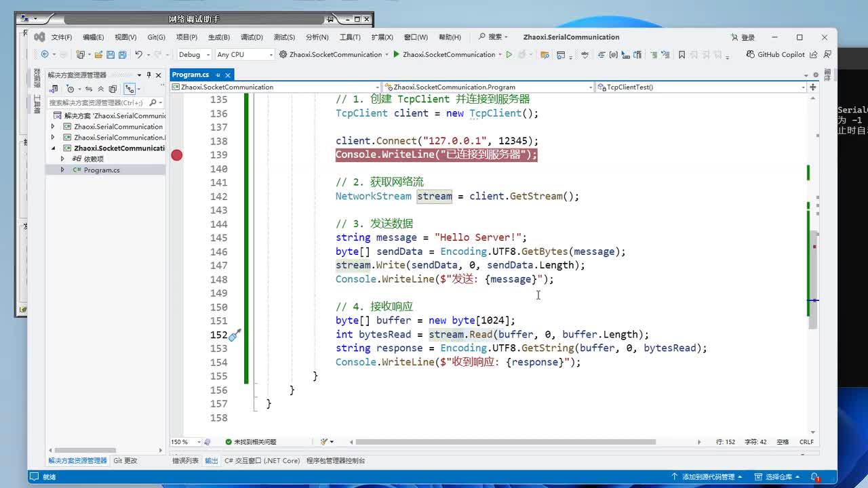Screen dimensions: 868x488
Task: Undo the last edit with the toolbar arrow
Action: click(138, 54)
